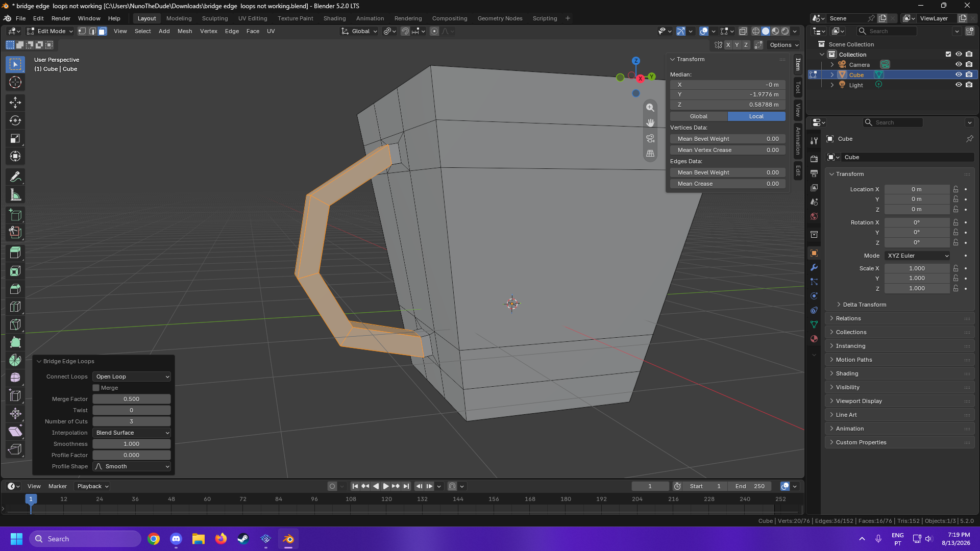Open the Mesh menu
This screenshot has width=980, height=551.
pyautogui.click(x=185, y=31)
